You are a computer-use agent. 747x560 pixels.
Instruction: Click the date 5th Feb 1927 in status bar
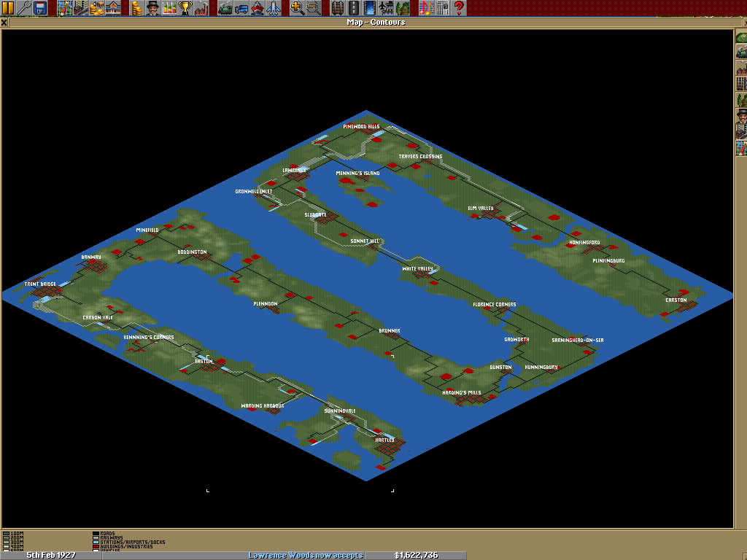click(51, 555)
